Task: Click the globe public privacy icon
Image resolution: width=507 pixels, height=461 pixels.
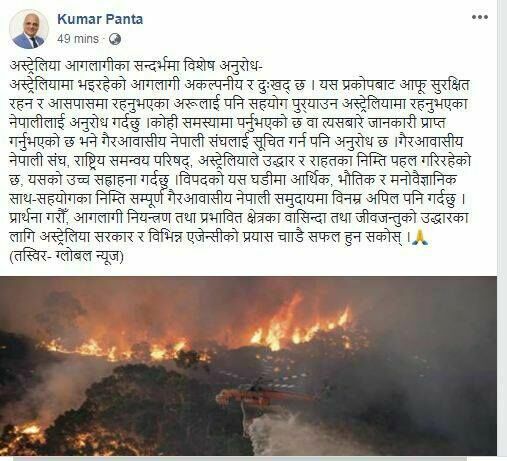Action: coord(115,39)
